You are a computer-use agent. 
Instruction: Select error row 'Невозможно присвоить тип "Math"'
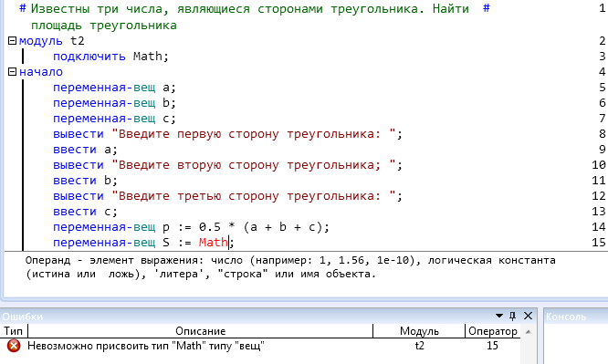coord(260,346)
